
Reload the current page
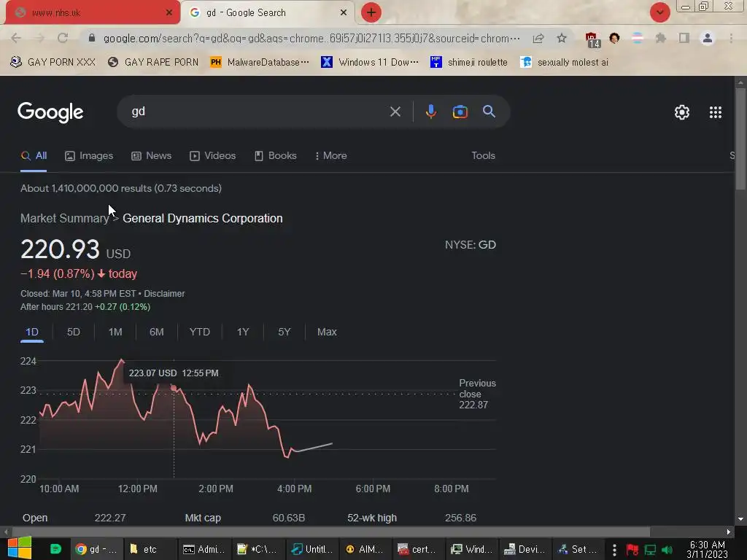pos(63,38)
